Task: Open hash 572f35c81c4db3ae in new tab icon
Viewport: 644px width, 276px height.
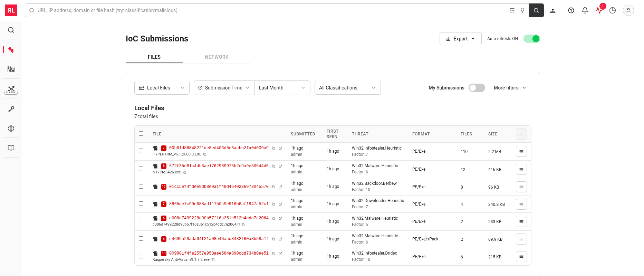Action: [280, 166]
